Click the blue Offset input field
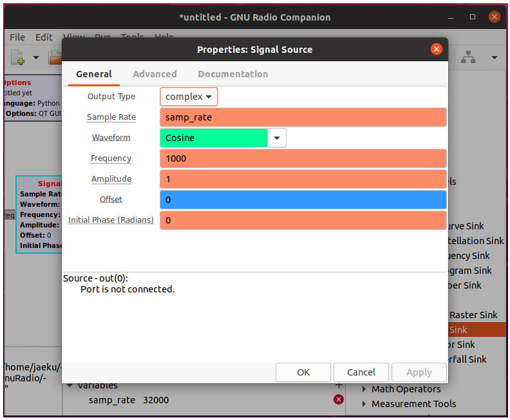This screenshot has width=510, height=420. tap(303, 200)
